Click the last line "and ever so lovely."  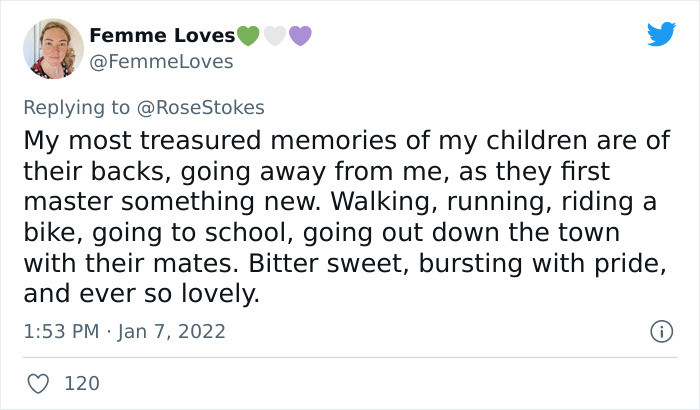point(140,296)
